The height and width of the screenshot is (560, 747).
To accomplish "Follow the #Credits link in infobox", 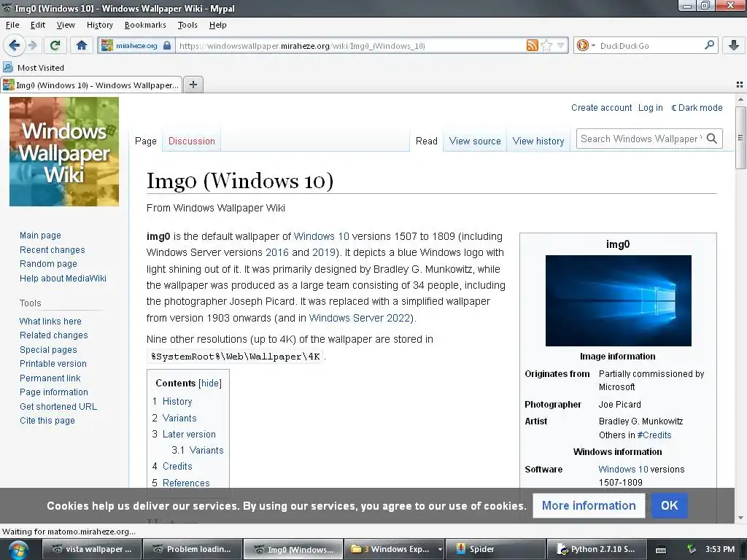I will pyautogui.click(x=654, y=435).
